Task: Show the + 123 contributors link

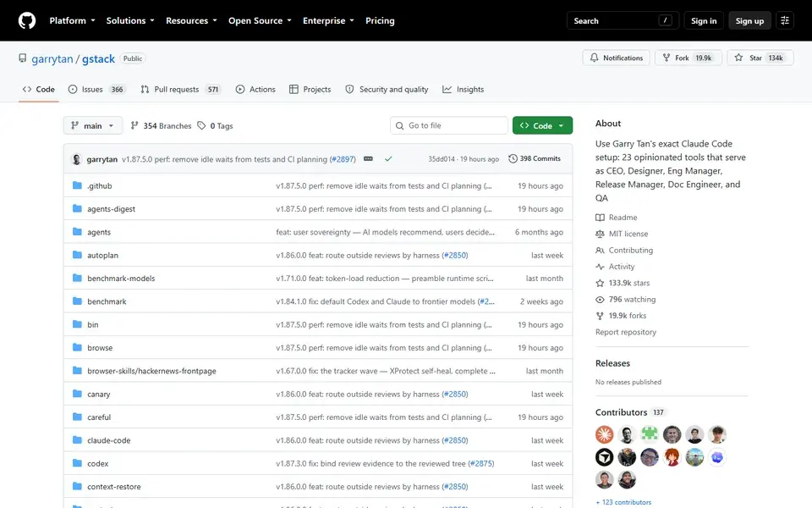Action: (623, 502)
